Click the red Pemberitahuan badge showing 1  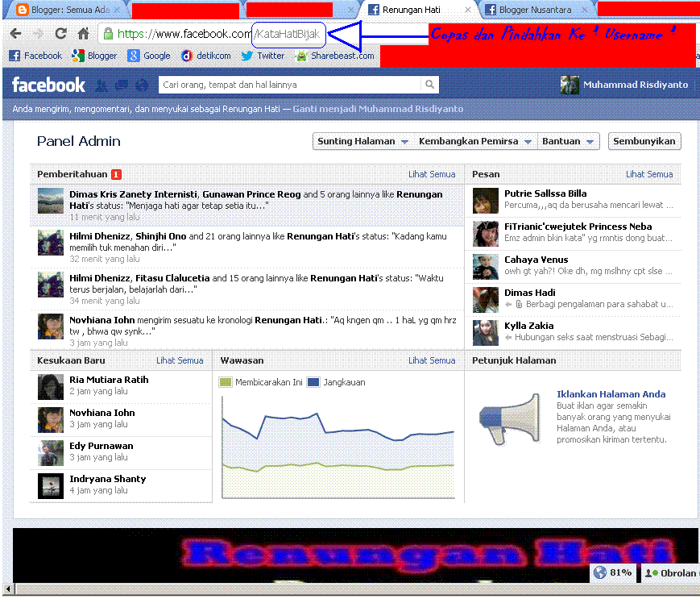click(116, 175)
